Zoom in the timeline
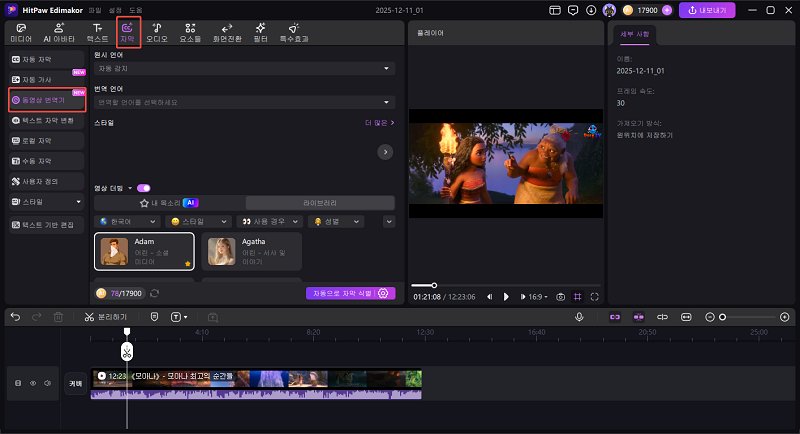This screenshot has height=434, width=800. click(785, 317)
